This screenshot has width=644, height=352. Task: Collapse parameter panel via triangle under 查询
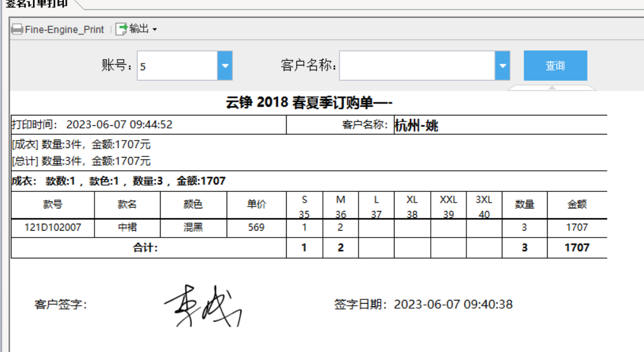(x=552, y=88)
